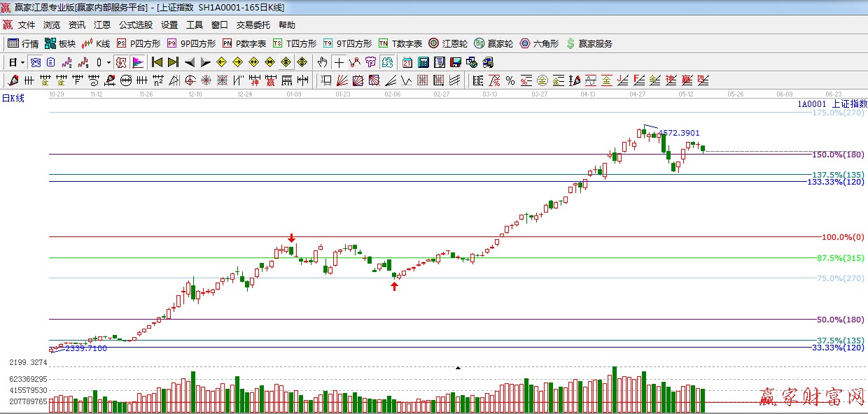The image size is (868, 414).
Task: Select the P四方形 square tool
Action: [139, 43]
